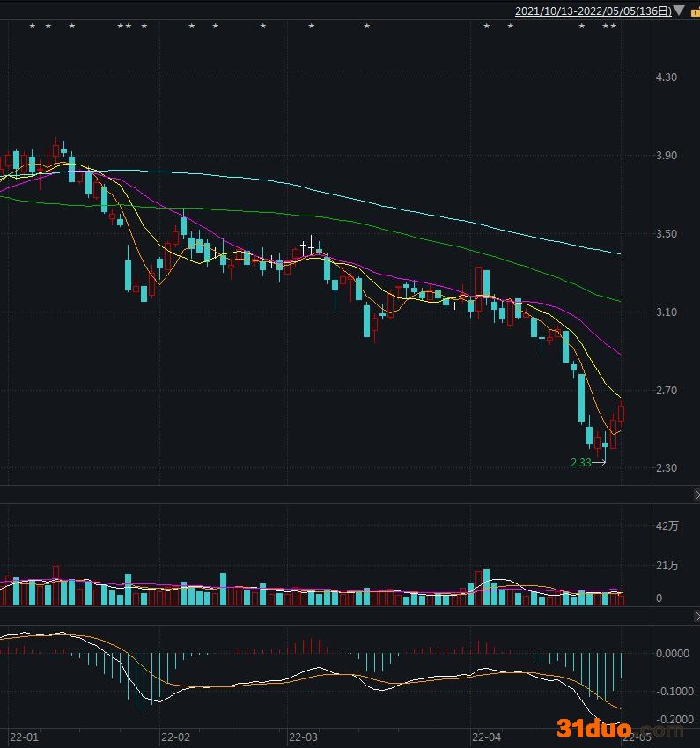Click the date range 2021/10/13-2022/05/05 link
This screenshot has height=748, width=700.
(593, 11)
